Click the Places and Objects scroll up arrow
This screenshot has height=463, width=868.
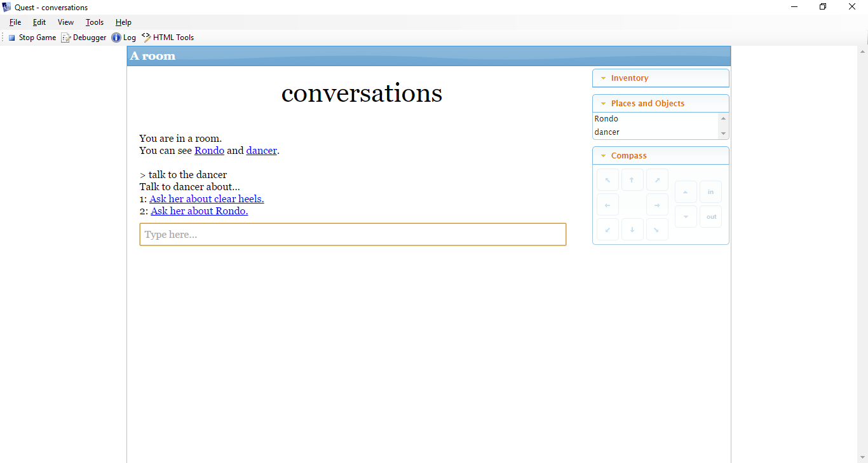coord(723,119)
